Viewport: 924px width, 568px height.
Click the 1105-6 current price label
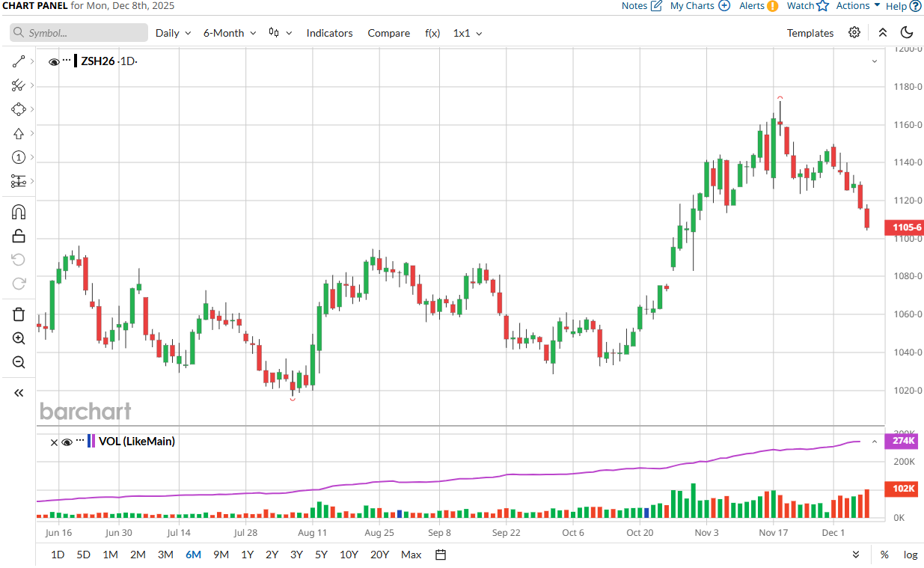pyautogui.click(x=904, y=227)
